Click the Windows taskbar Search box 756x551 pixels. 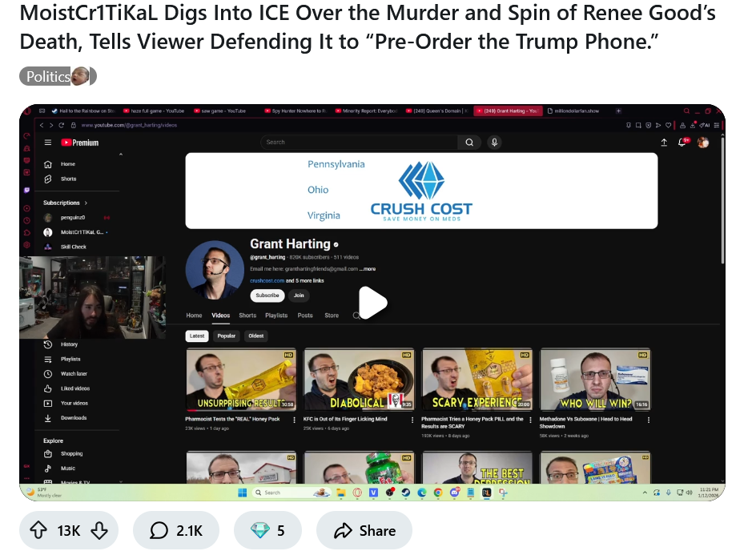tap(292, 493)
